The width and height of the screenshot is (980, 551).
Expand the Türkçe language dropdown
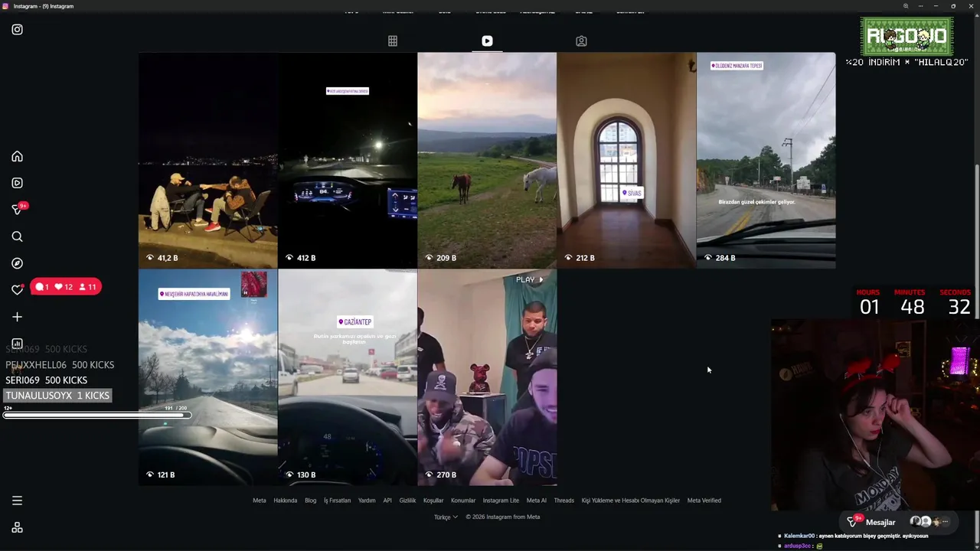click(x=446, y=517)
